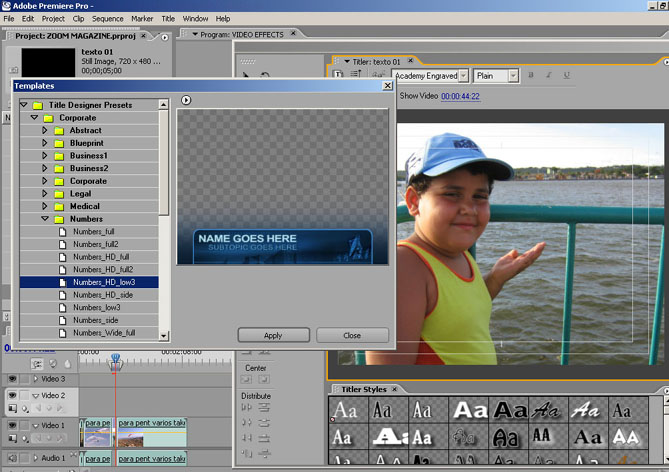Toggle Video 3 track eye visibility

tap(12, 379)
